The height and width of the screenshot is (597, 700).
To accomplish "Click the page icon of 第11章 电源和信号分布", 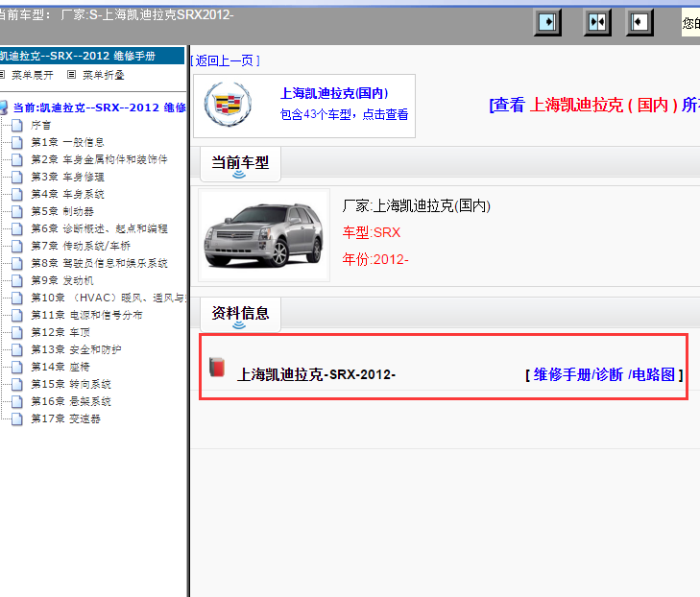I will [x=17, y=315].
